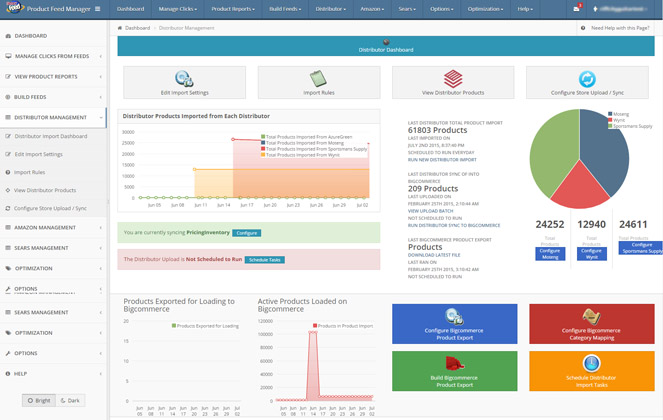Viewport: 663px width, 420px height.
Task: Click the View Distributor Products stack icon
Action: [x=453, y=79]
